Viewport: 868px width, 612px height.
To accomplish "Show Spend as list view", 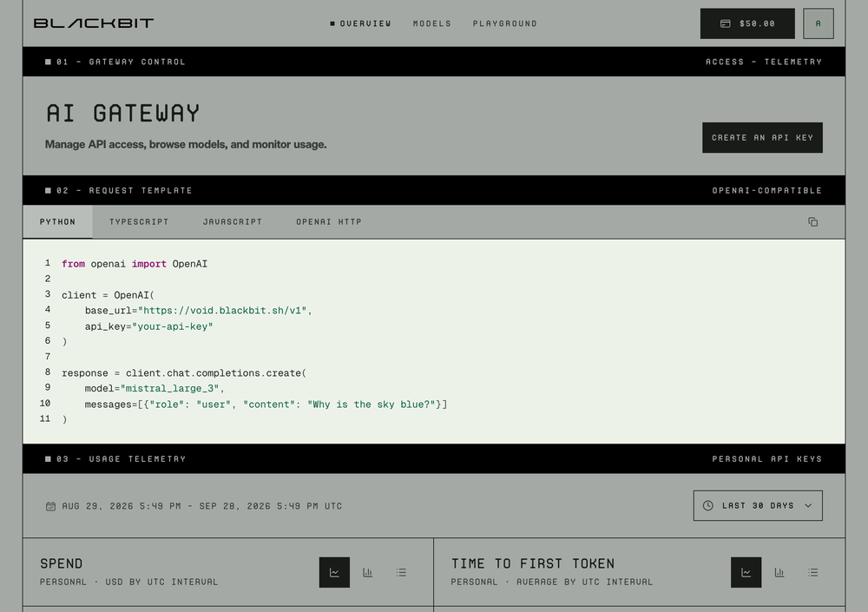I will [401, 573].
